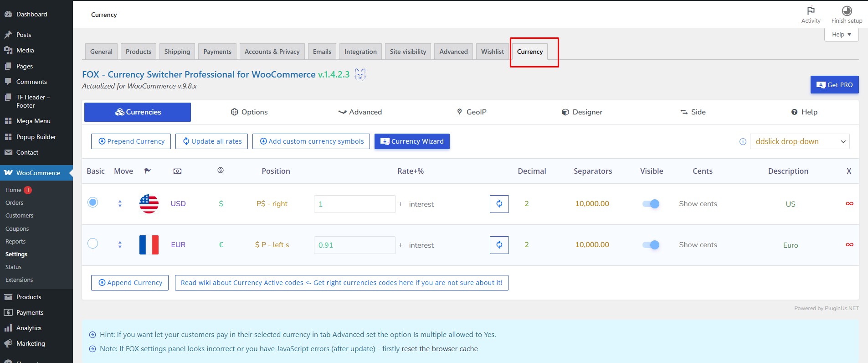Change USD 'Show cents' setting
Viewport: 868px width, 363px height.
[698, 204]
